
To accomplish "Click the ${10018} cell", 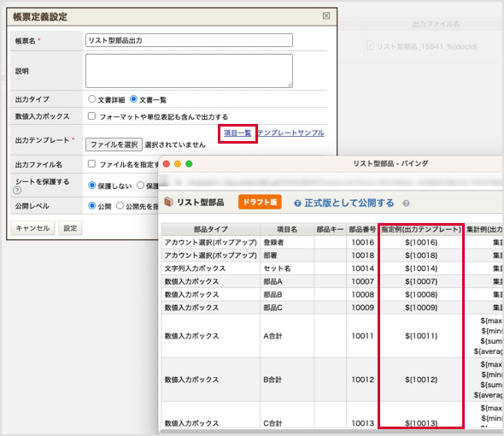I will [421, 256].
